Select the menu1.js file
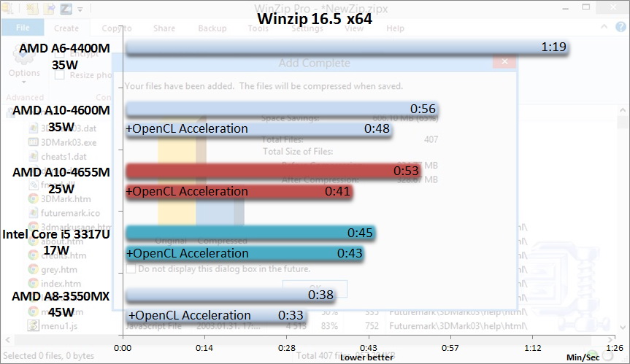Image resolution: width=630 pixels, height=364 pixels. (60, 326)
